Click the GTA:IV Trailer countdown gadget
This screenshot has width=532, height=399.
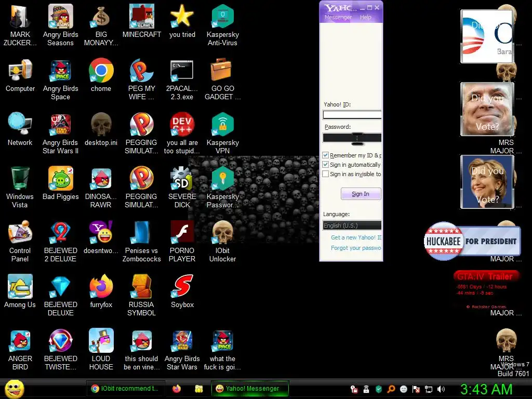point(486,289)
